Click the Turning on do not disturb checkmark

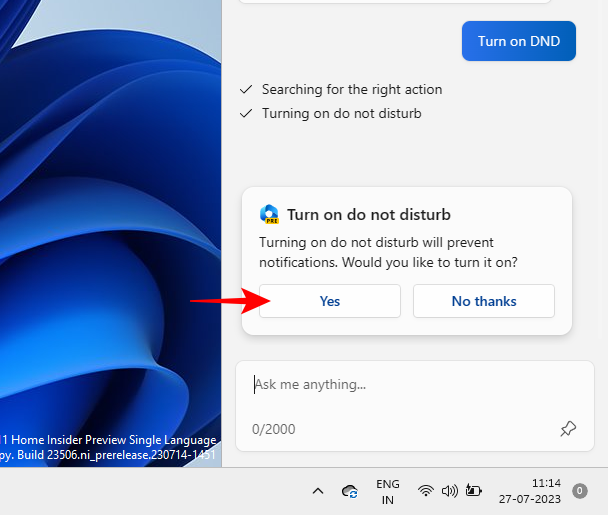(246, 113)
